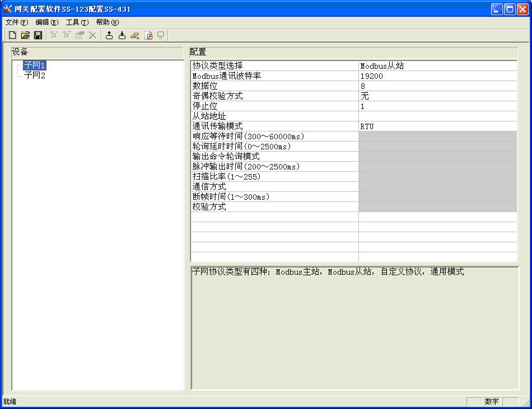Image resolution: width=532 pixels, height=409 pixels.
Task: Select the transmission mode RTU cell
Action: tap(437, 126)
